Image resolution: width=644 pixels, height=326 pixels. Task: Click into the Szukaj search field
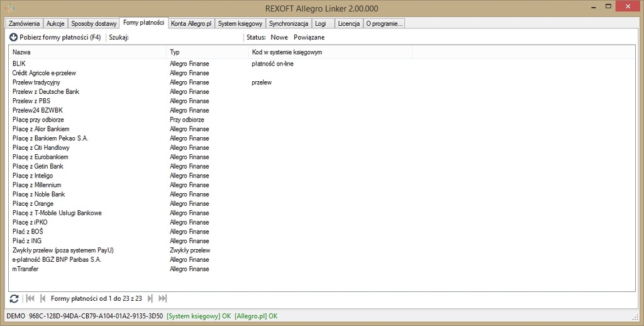click(x=185, y=37)
